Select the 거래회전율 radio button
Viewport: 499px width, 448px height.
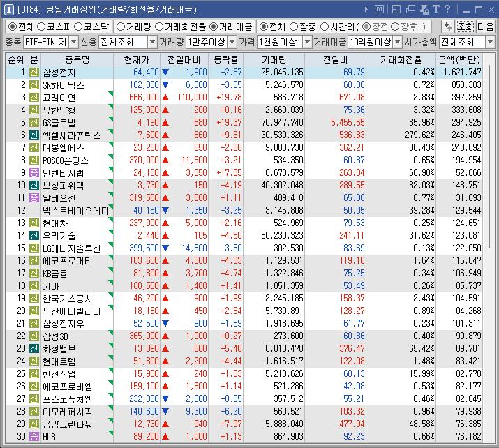[159, 27]
